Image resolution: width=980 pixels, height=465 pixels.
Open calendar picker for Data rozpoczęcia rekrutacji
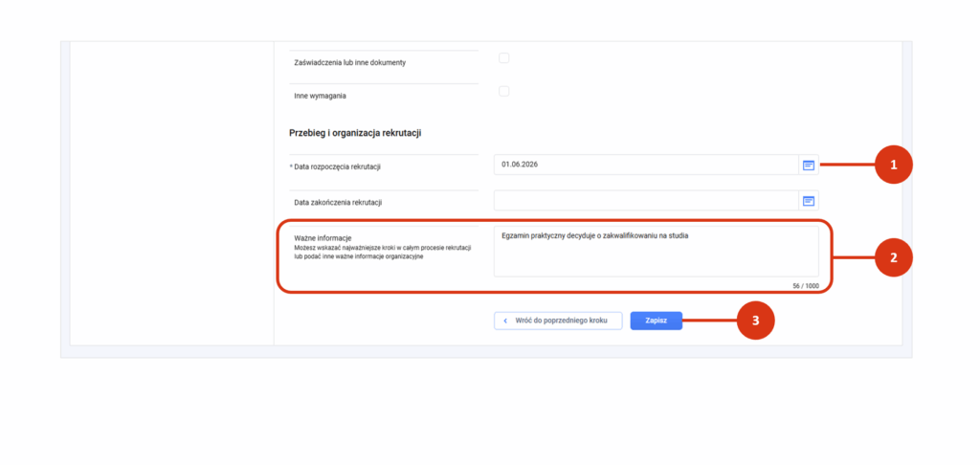click(x=809, y=166)
